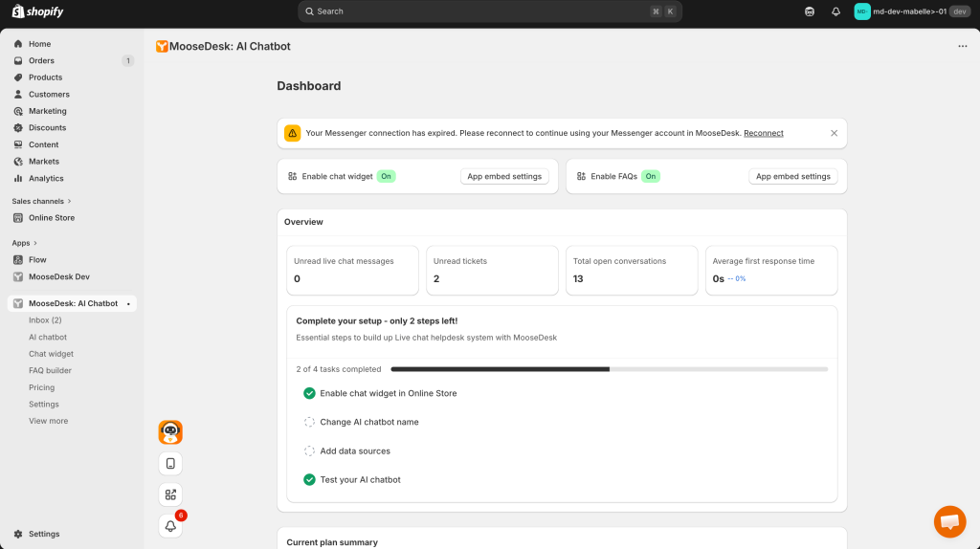This screenshot has width=980, height=549.
Task: Toggle the Enable chat widget On badge
Action: [x=386, y=176]
